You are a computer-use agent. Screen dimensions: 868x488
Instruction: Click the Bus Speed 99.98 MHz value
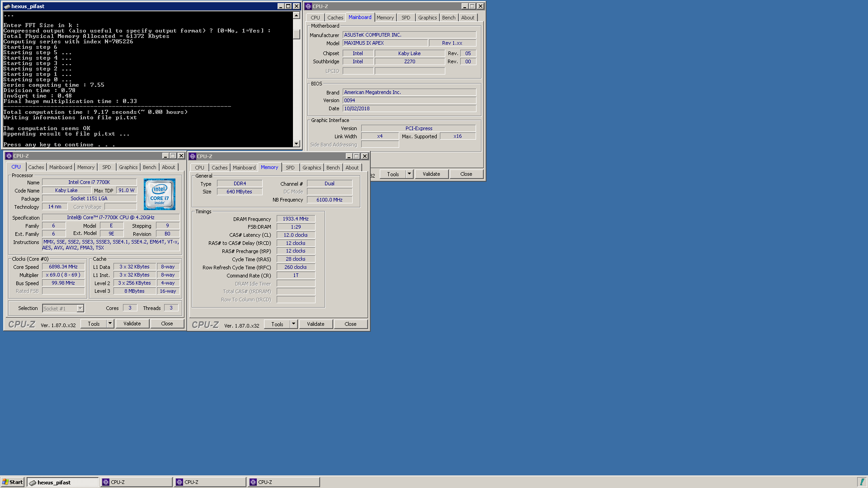(63, 283)
